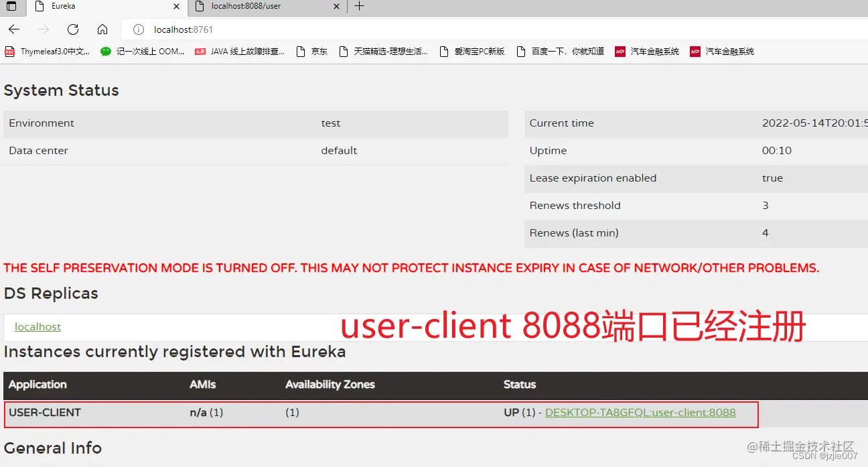Image resolution: width=868 pixels, height=467 pixels.
Task: Click the Status column header
Action: [x=520, y=385]
